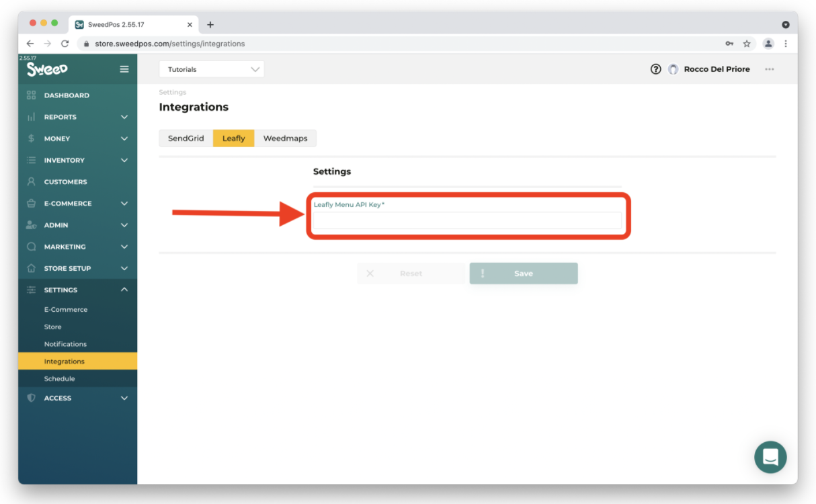Open a new browser tab
The width and height of the screenshot is (816, 504).
(x=210, y=25)
